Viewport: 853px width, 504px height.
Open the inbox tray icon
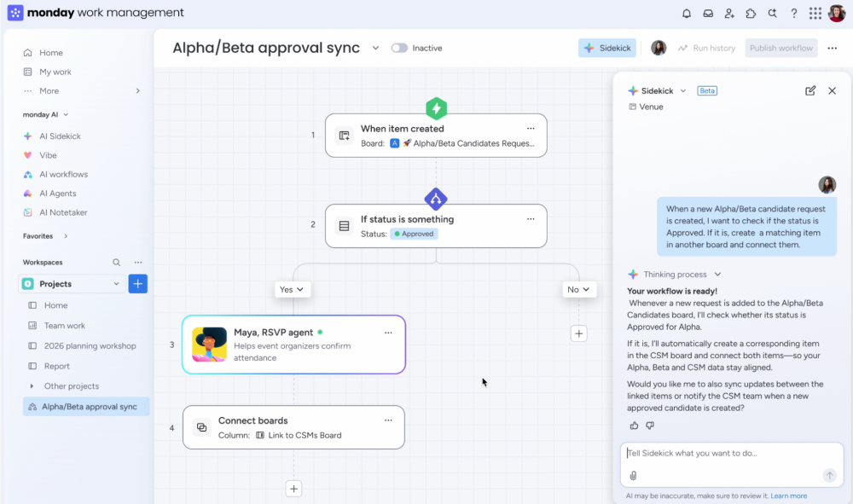pos(708,14)
